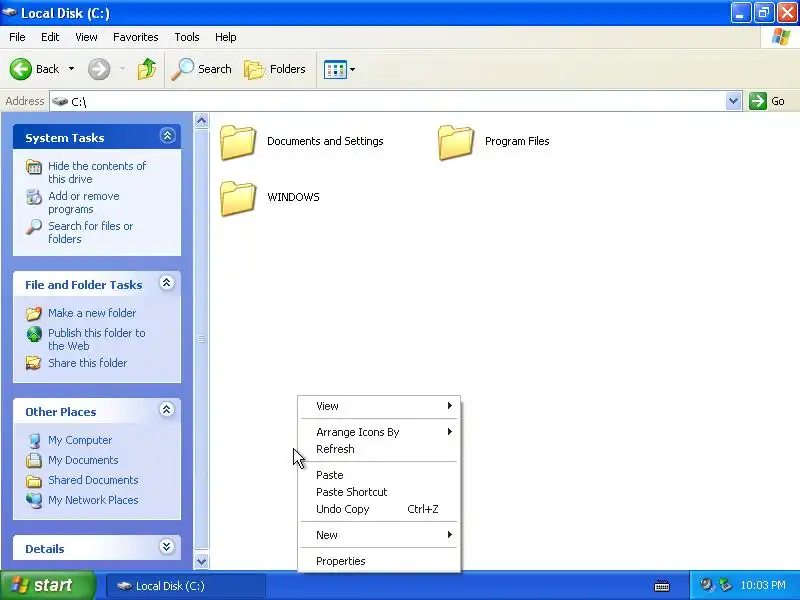The image size is (800, 600).
Task: Open the New submenu entry
Action: click(x=379, y=535)
